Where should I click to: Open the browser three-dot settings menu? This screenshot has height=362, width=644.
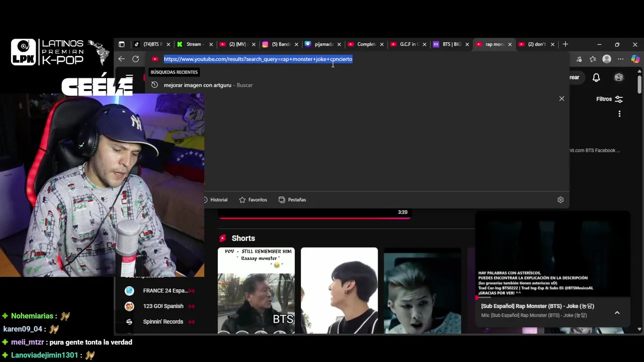[620, 59]
